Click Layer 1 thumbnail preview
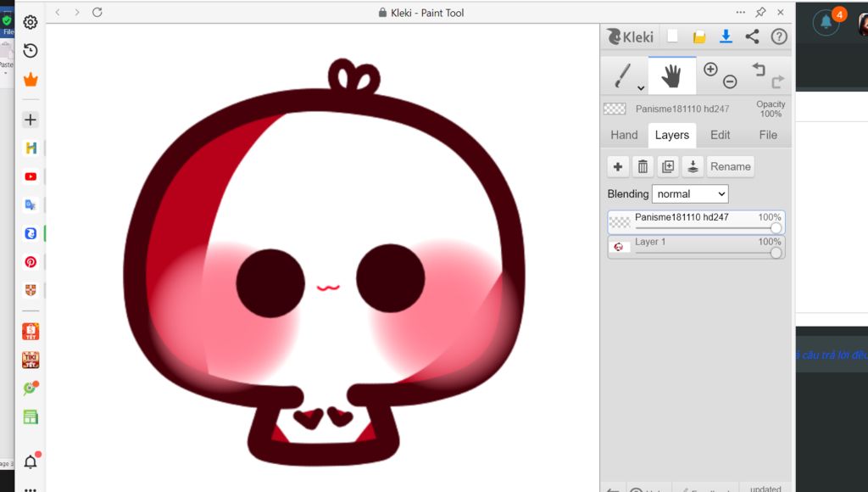This screenshot has width=868, height=492. 619,247
